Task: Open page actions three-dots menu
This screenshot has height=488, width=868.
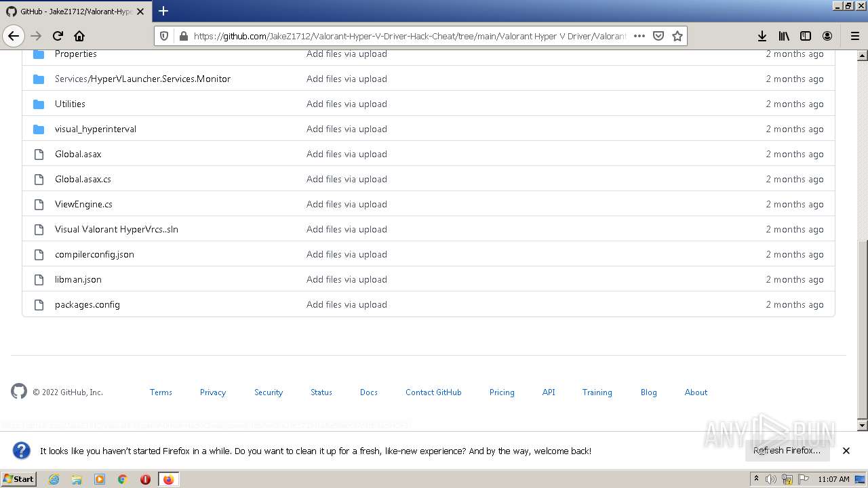Action: 639,36
